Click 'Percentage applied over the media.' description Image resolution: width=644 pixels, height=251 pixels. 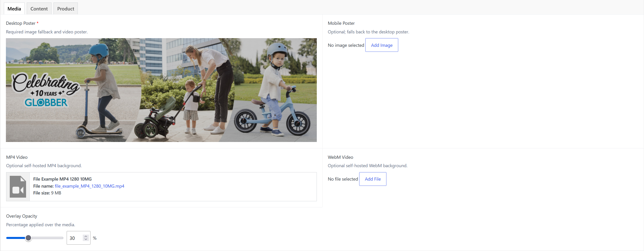pyautogui.click(x=41, y=225)
